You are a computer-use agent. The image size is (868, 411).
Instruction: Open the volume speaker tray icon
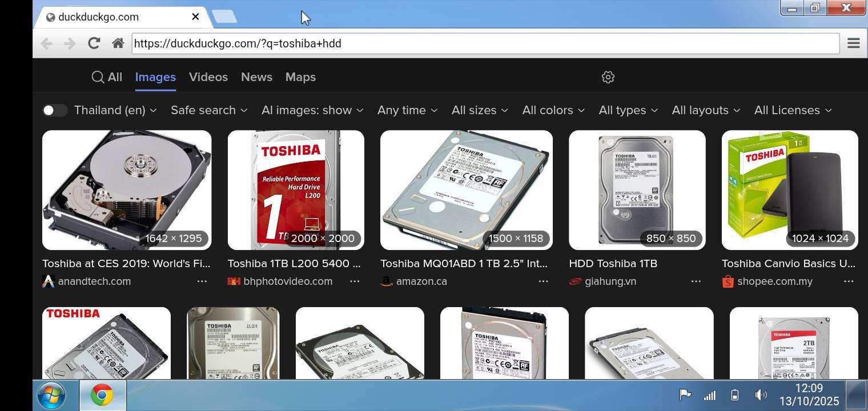(760, 395)
